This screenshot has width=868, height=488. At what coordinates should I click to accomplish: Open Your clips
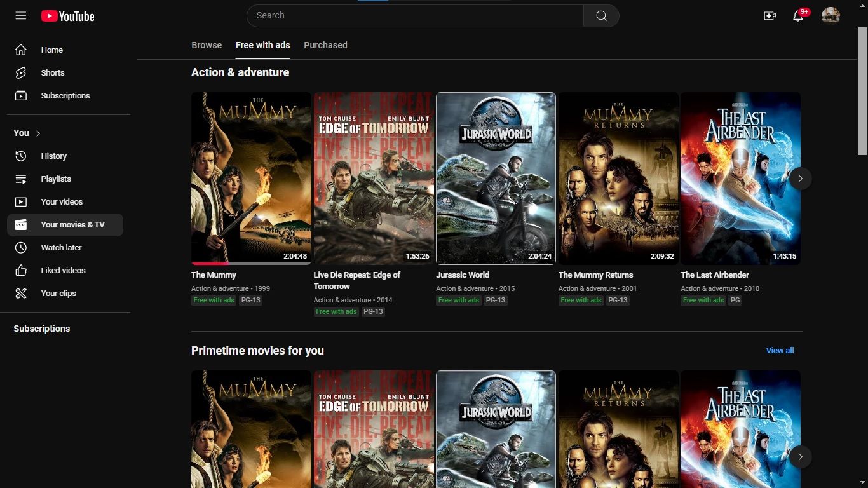[x=57, y=293]
